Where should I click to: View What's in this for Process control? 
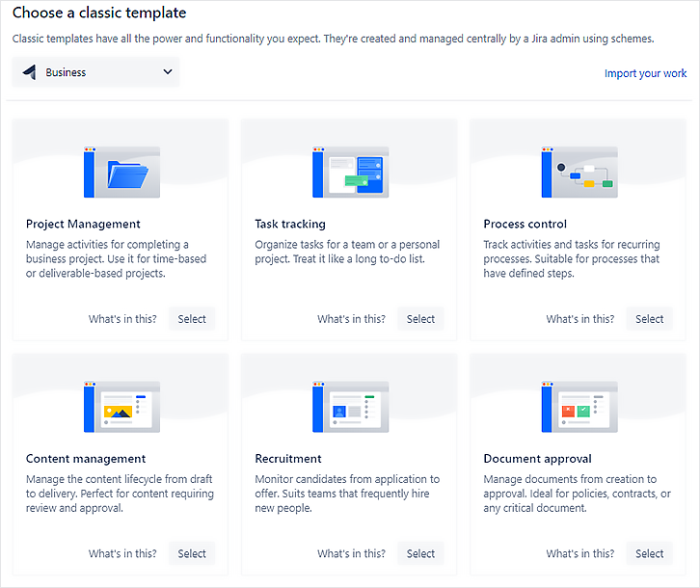[x=579, y=319]
